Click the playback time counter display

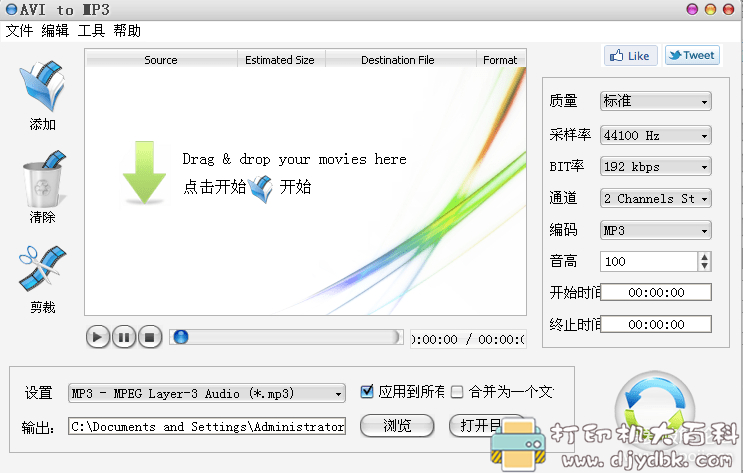click(x=468, y=339)
